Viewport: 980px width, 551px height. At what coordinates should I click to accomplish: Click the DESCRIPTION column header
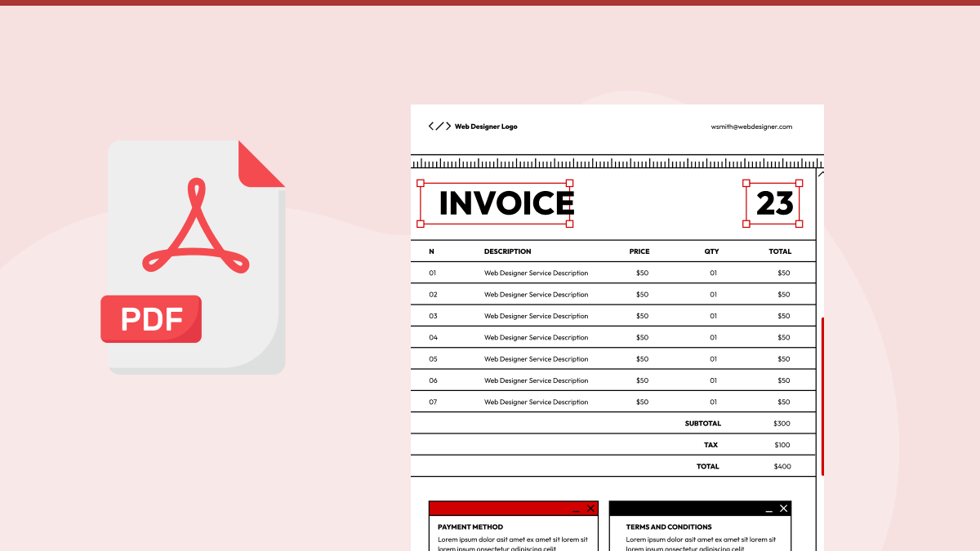click(507, 251)
